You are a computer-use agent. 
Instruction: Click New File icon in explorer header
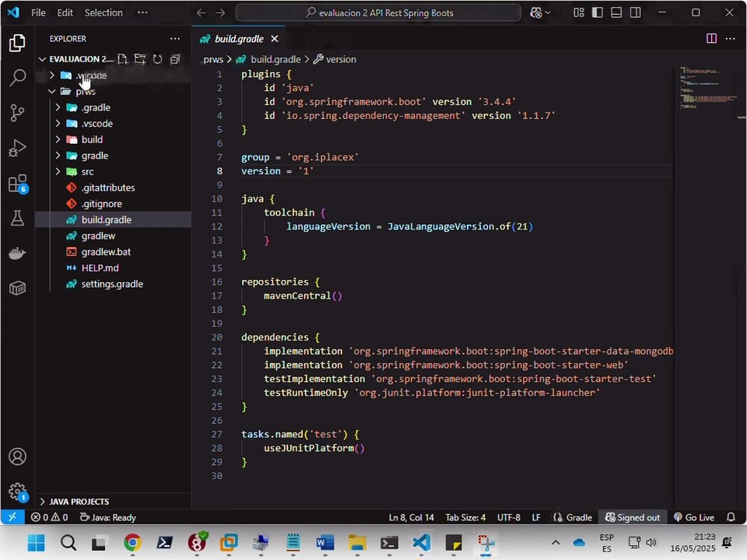[x=123, y=59]
